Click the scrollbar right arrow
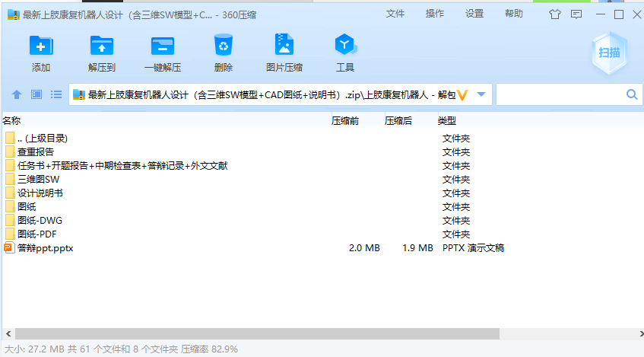This screenshot has height=357, width=644. coord(641,333)
